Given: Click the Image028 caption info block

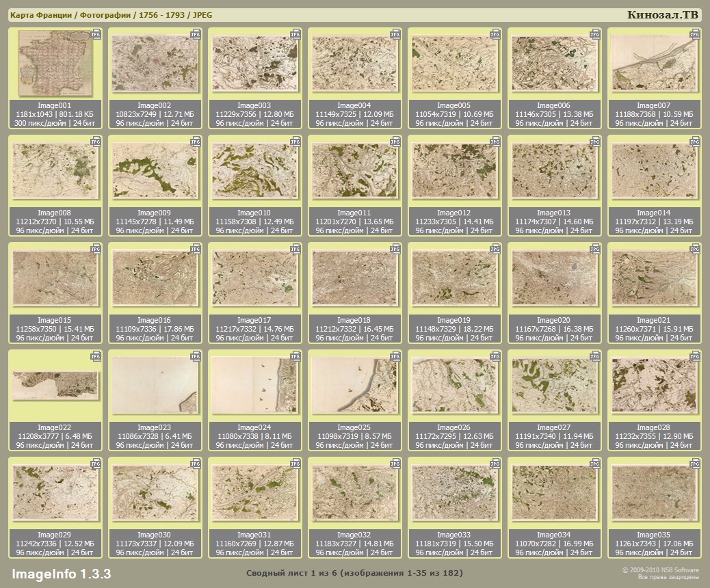Looking at the screenshot, I should [x=655, y=436].
